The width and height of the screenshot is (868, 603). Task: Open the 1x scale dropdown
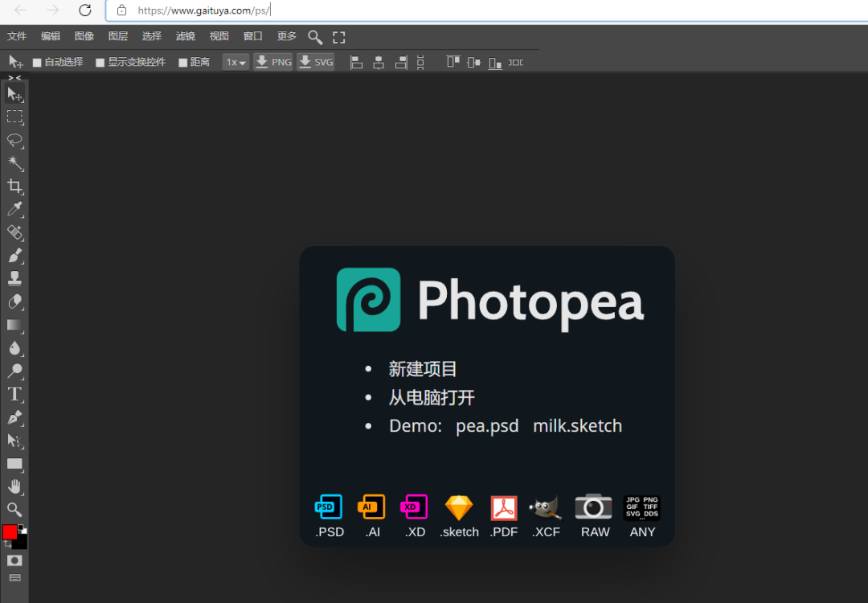pos(235,62)
